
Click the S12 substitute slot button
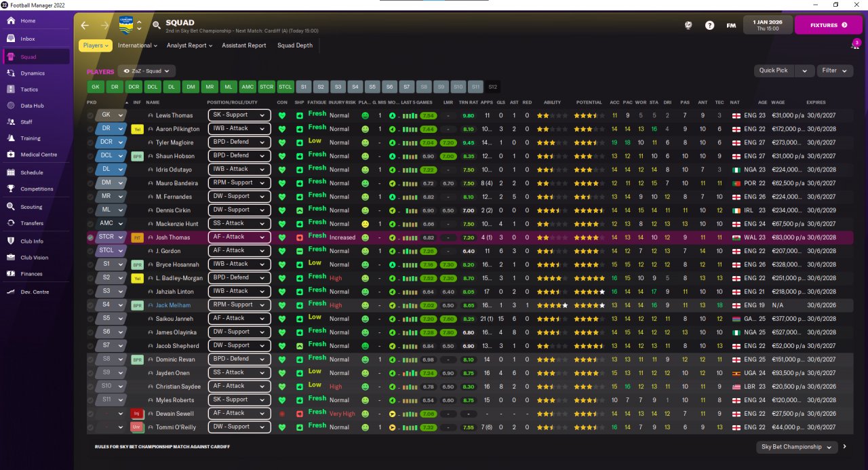tap(493, 87)
